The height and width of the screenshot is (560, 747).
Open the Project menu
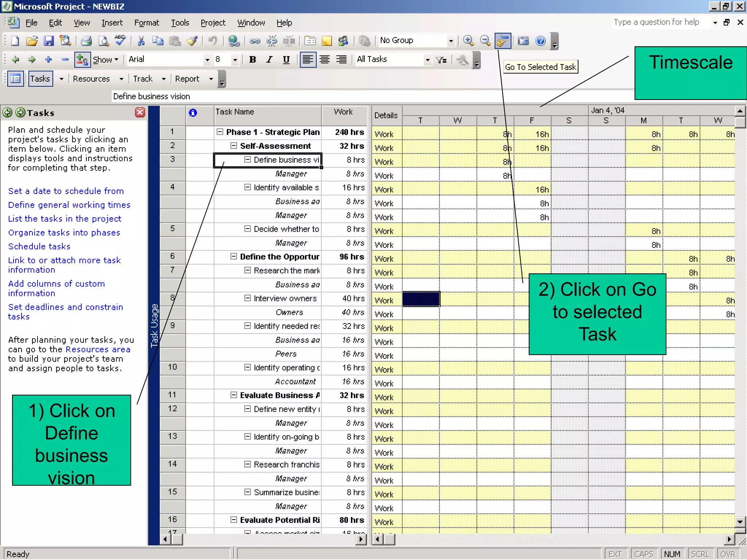(213, 23)
